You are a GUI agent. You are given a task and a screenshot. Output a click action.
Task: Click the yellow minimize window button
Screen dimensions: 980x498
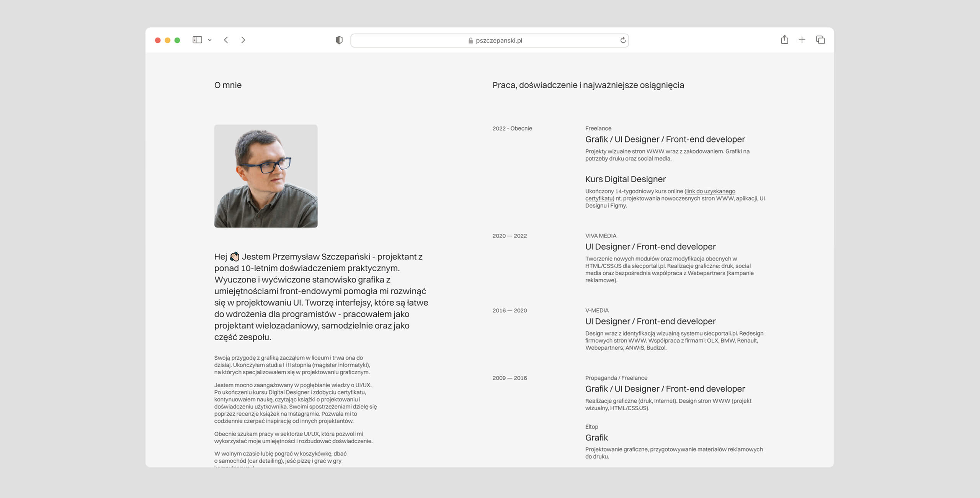[x=167, y=40]
